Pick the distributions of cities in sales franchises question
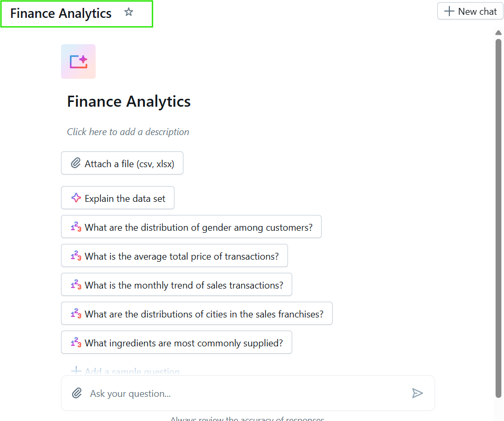 coord(203,314)
